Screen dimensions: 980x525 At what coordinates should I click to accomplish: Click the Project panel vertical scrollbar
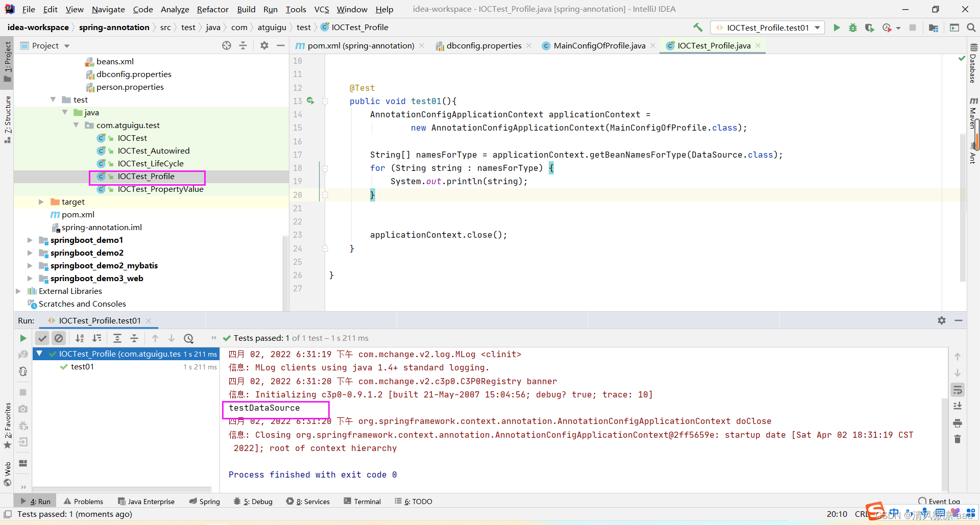[x=285, y=273]
